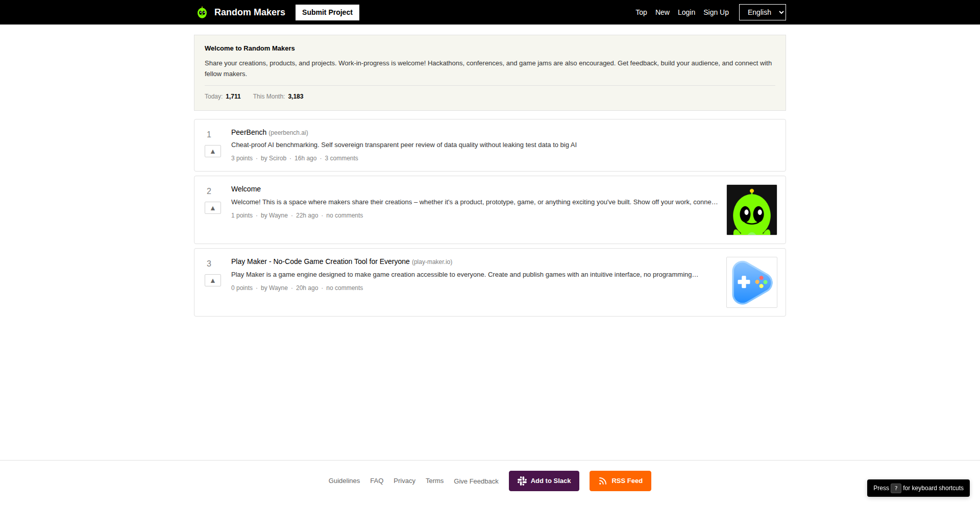Open the 20h ago timestamp link
Image resolution: width=980 pixels, height=507 pixels.
[x=307, y=288]
